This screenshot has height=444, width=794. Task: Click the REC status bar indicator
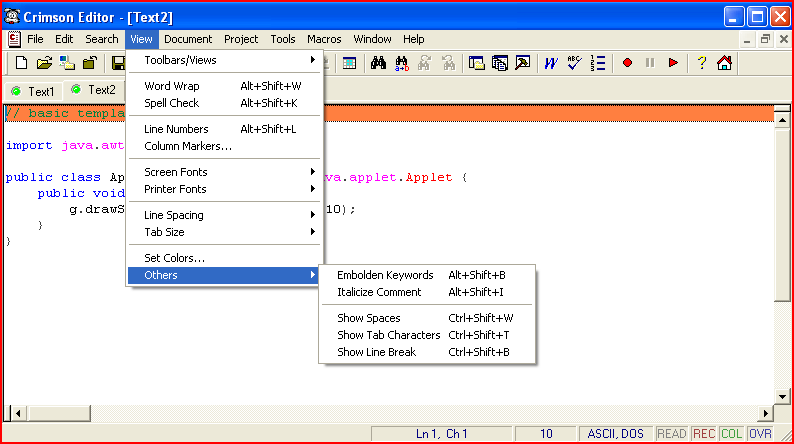[704, 434]
